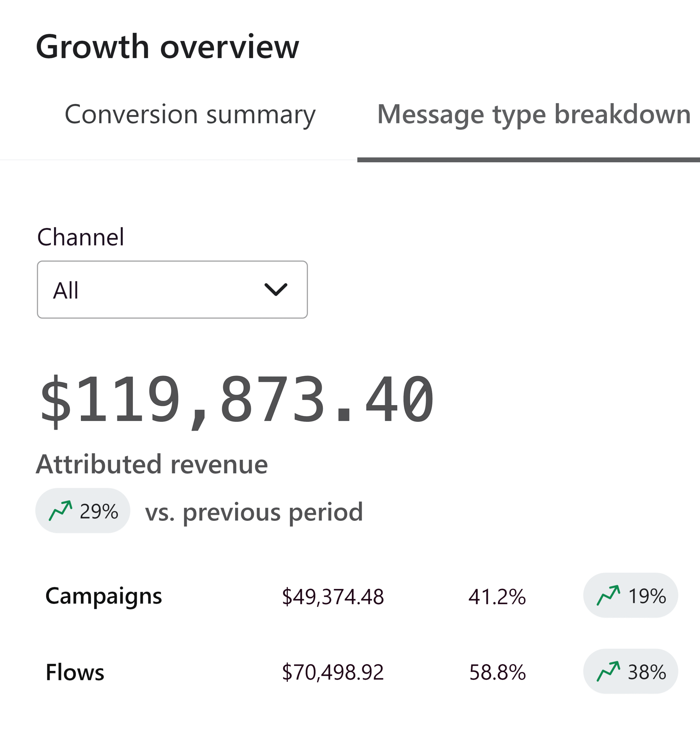The width and height of the screenshot is (700, 729).
Task: Click the Flows revenue amount $70,498.92
Action: (333, 672)
